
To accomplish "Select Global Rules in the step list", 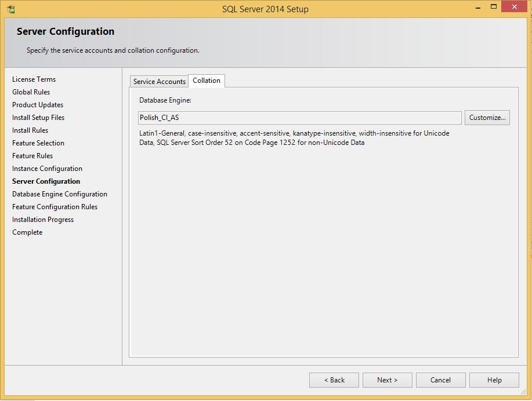I will (x=31, y=92).
